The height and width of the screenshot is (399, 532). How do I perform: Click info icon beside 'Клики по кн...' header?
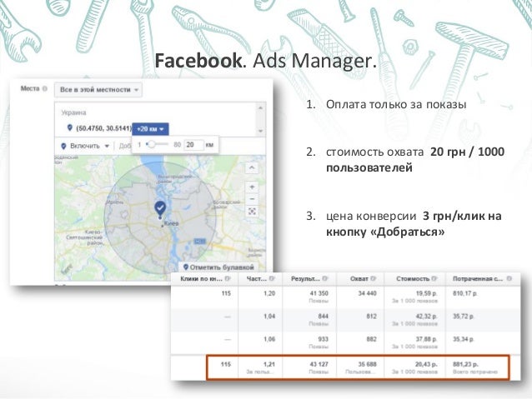[228, 279]
